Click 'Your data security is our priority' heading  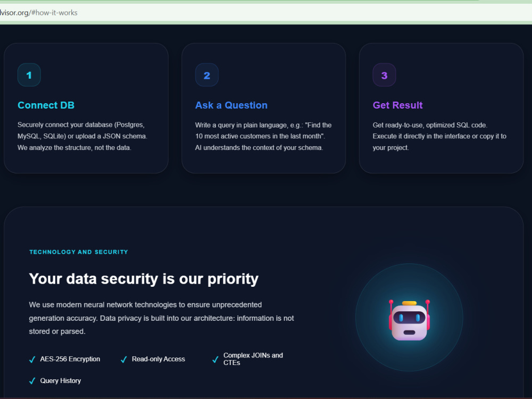click(x=144, y=279)
